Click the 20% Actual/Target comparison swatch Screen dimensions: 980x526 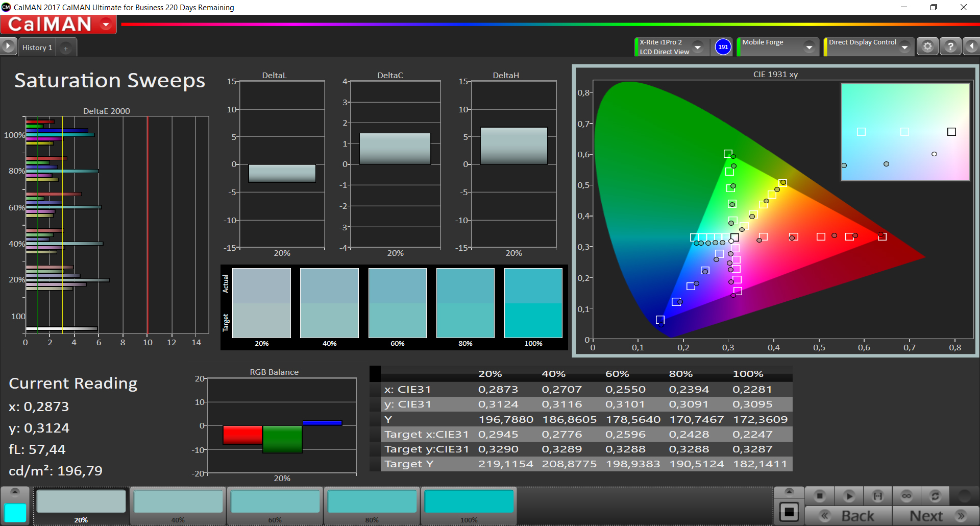tap(261, 303)
